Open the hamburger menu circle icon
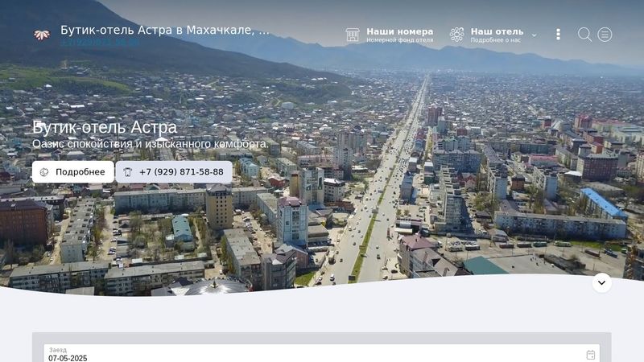 point(605,35)
